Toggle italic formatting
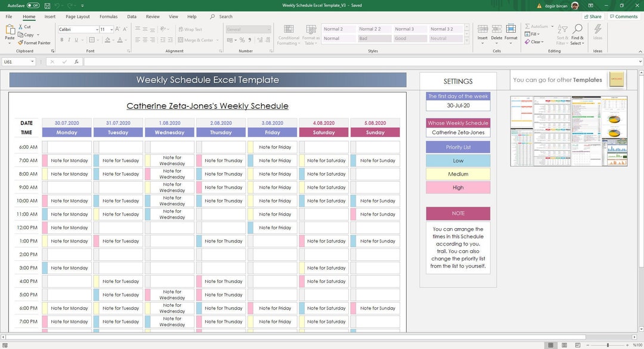The width and height of the screenshot is (644, 349). (69, 40)
